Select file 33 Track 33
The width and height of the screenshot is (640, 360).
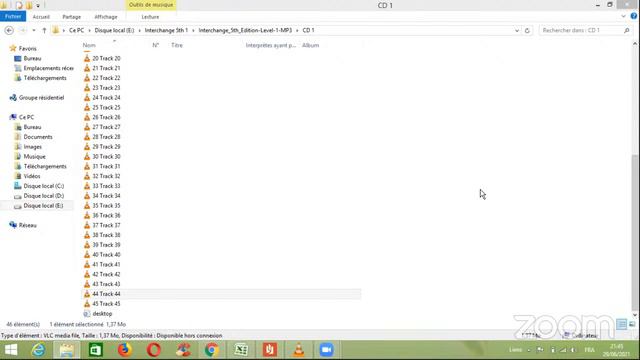[106, 186]
